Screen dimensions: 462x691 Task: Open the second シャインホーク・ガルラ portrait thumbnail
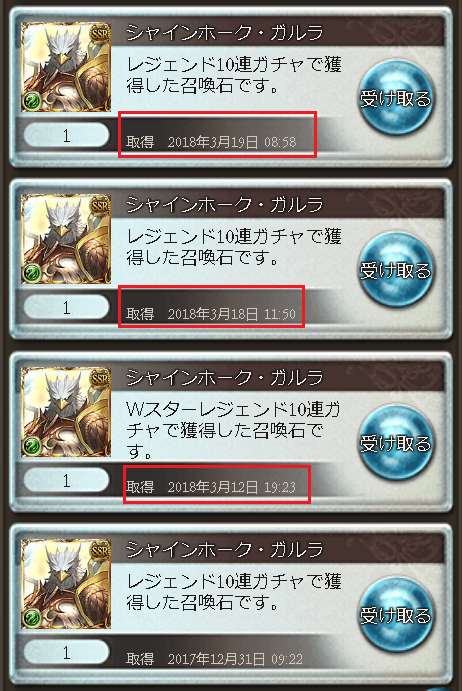66,239
